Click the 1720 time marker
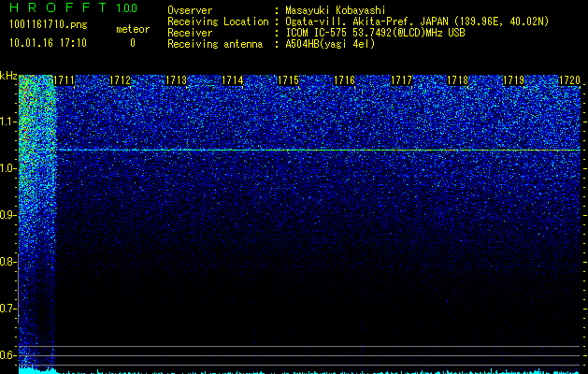 (x=569, y=80)
